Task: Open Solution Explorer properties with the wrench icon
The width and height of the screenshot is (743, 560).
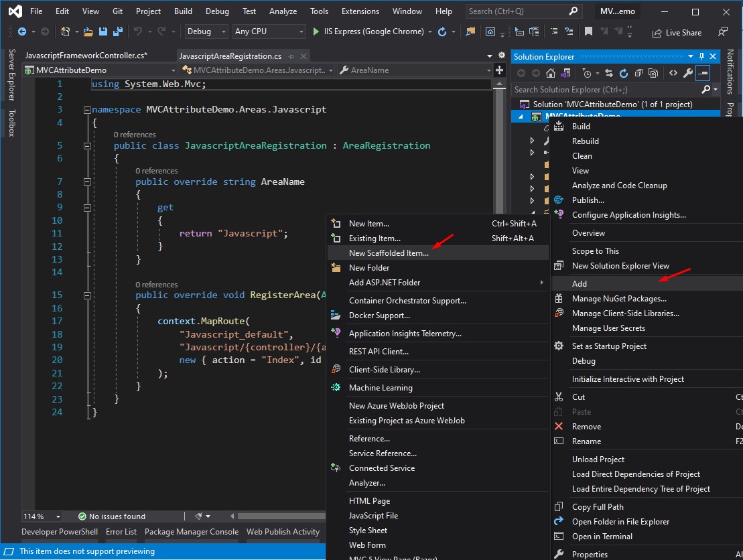Action: click(x=687, y=72)
